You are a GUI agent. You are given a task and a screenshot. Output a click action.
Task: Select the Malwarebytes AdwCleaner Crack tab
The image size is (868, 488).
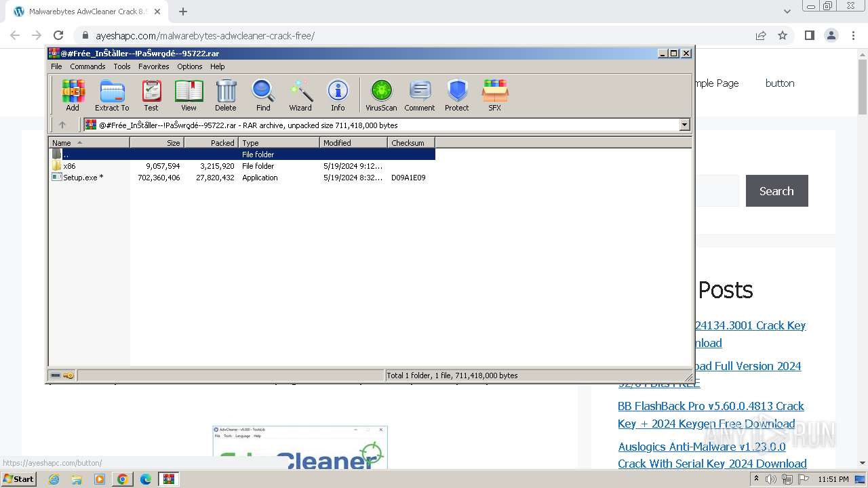point(88,12)
